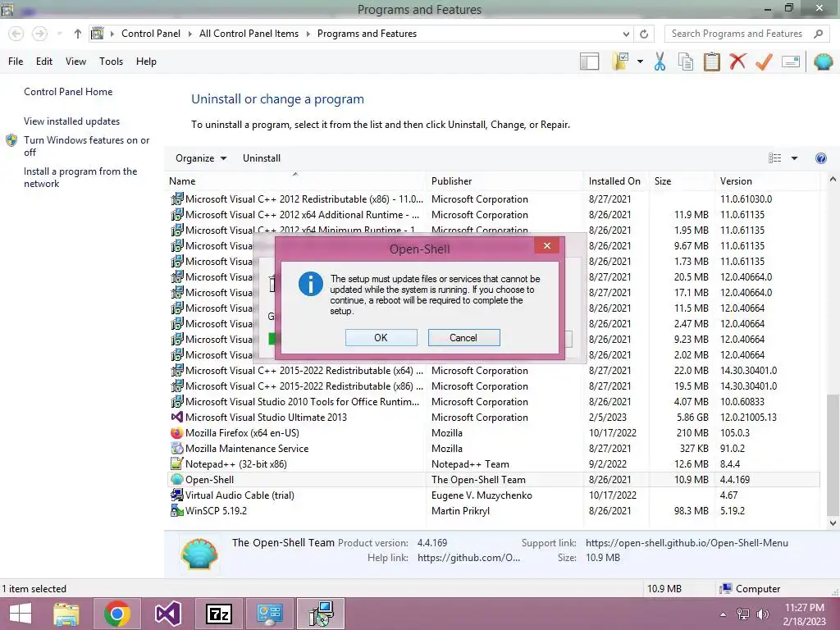
Task: Click the All Control Panel Items breadcrumb
Action: click(249, 34)
